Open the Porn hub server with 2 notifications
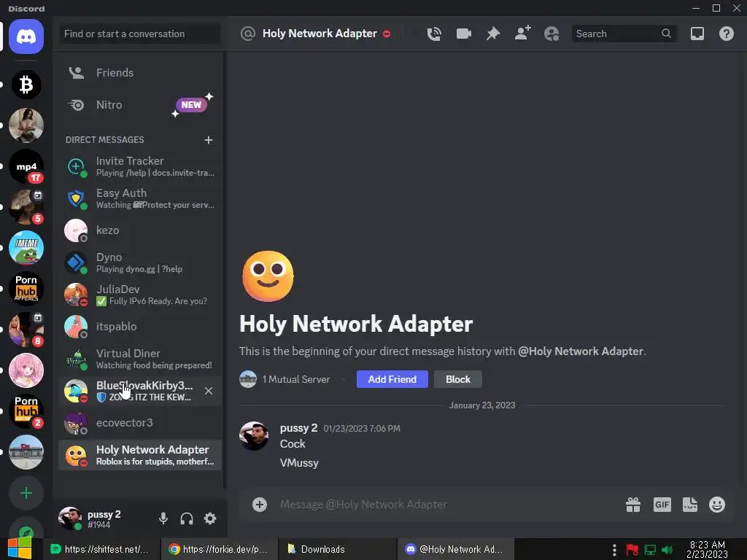747x560 pixels. point(26,411)
